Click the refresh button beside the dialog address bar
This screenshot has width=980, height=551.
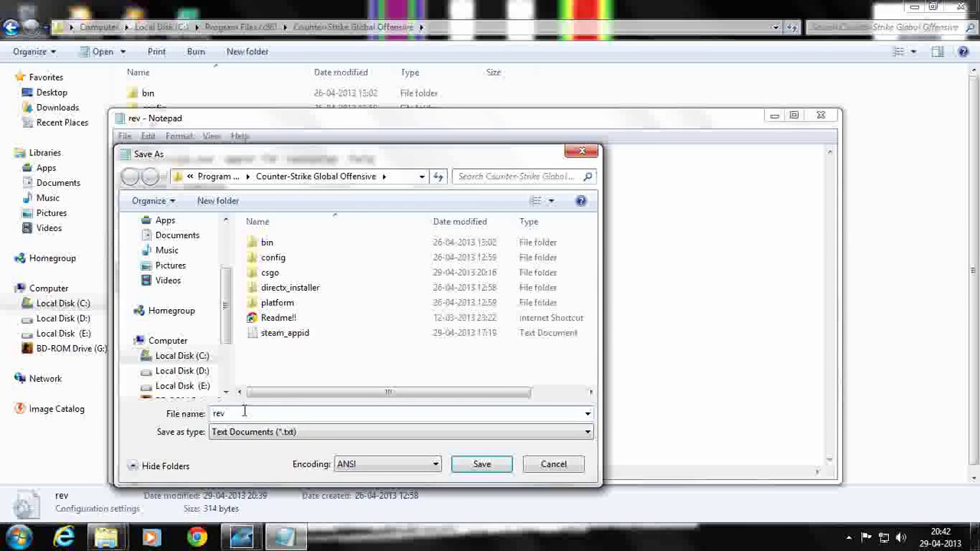click(x=438, y=176)
